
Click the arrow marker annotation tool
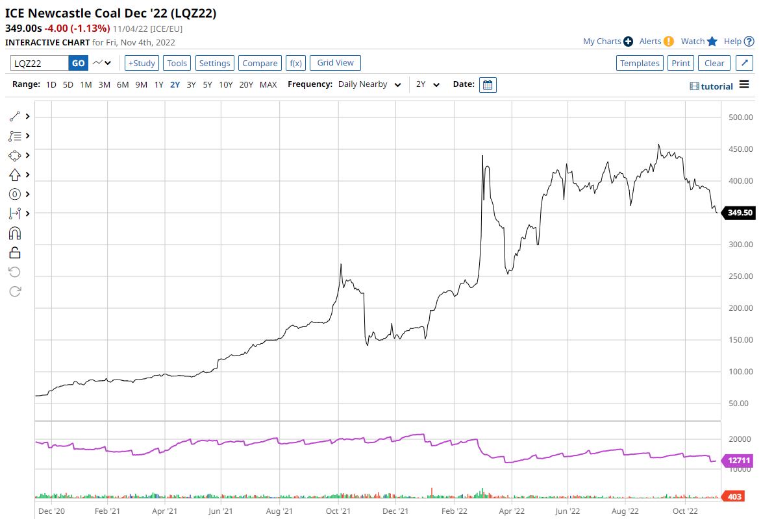(x=15, y=175)
